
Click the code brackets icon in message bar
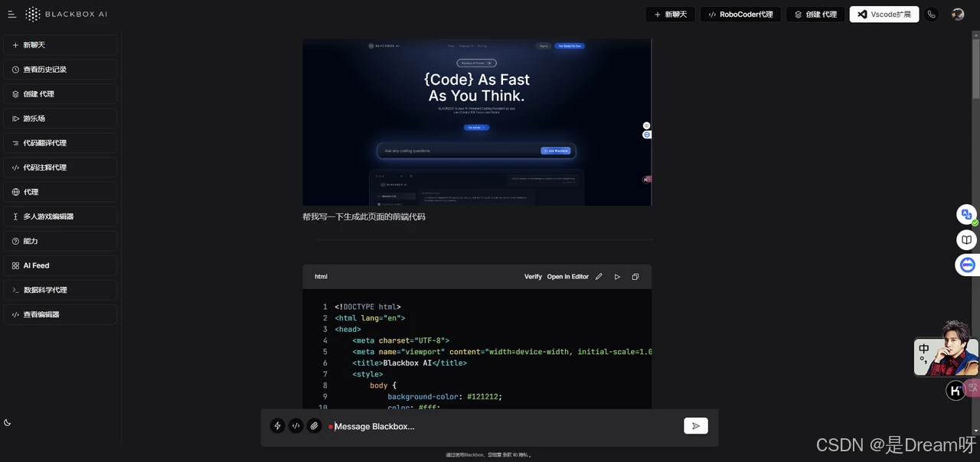[296, 426]
